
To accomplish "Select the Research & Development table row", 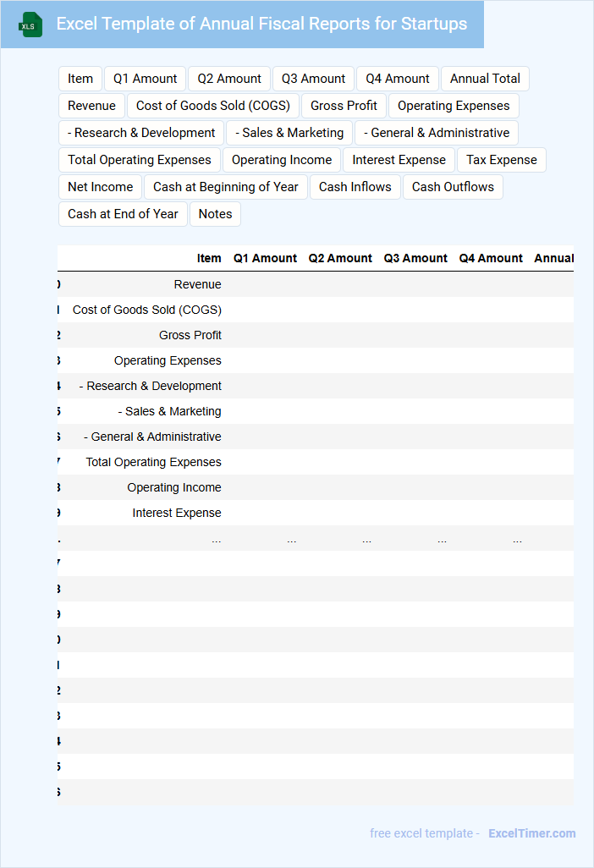I will (316, 387).
